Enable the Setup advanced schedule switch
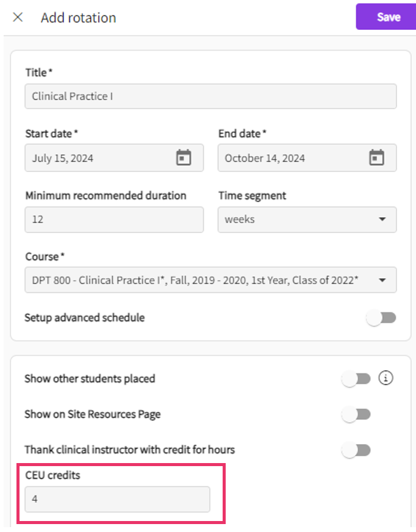Image resolution: width=416 pixels, height=532 pixels. pyautogui.click(x=381, y=318)
